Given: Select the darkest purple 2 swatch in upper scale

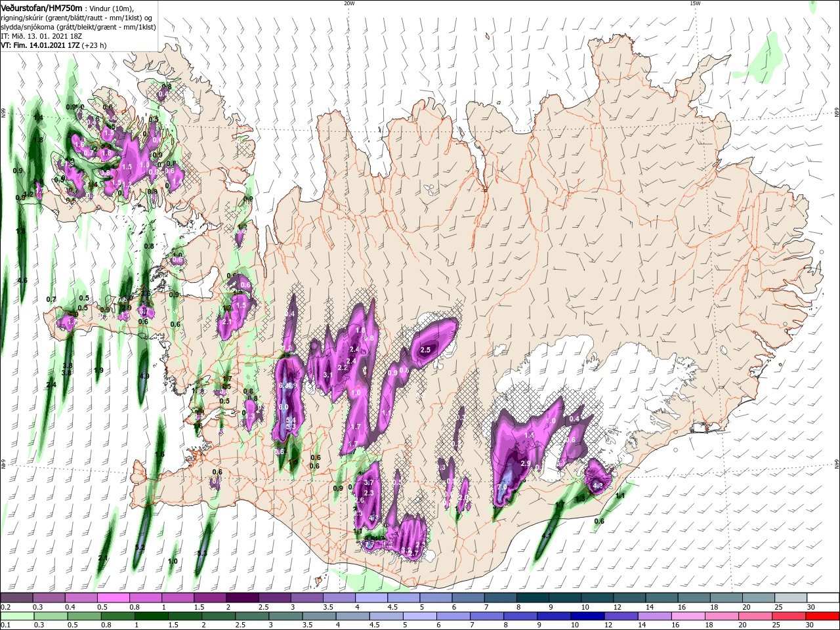Looking at the screenshot, I should point(241,598).
